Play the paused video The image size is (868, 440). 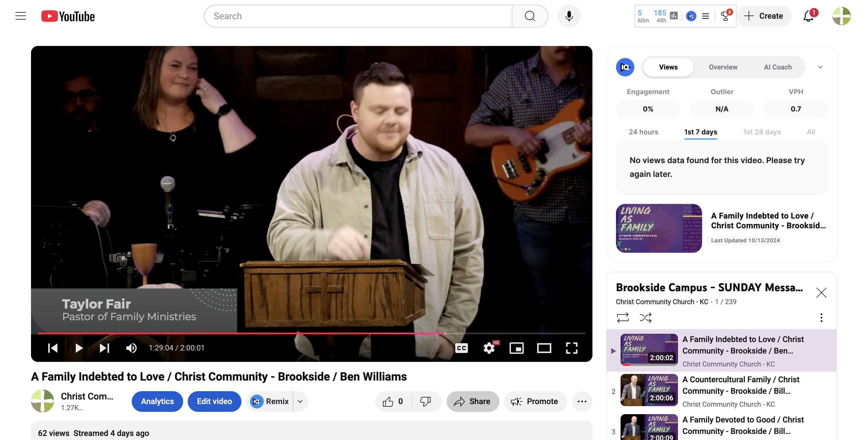tap(79, 348)
